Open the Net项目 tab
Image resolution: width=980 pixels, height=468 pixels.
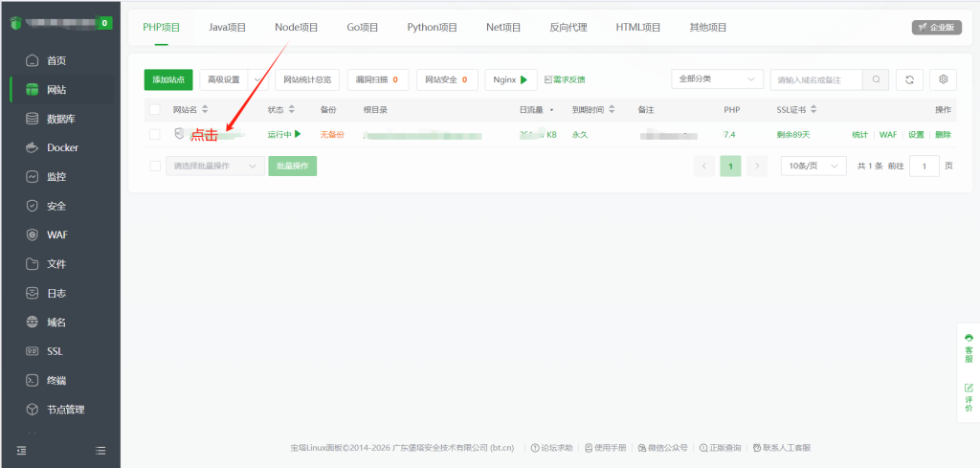503,28
